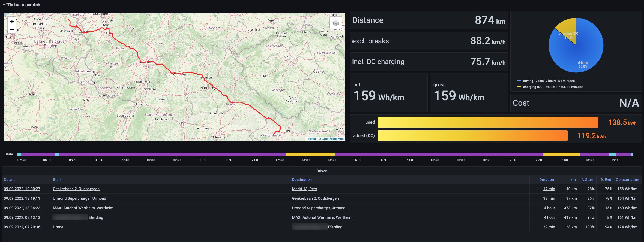Viewport: 644px width, 242px height.
Task: Click the Leaflet attribution link
Action: coord(311,139)
